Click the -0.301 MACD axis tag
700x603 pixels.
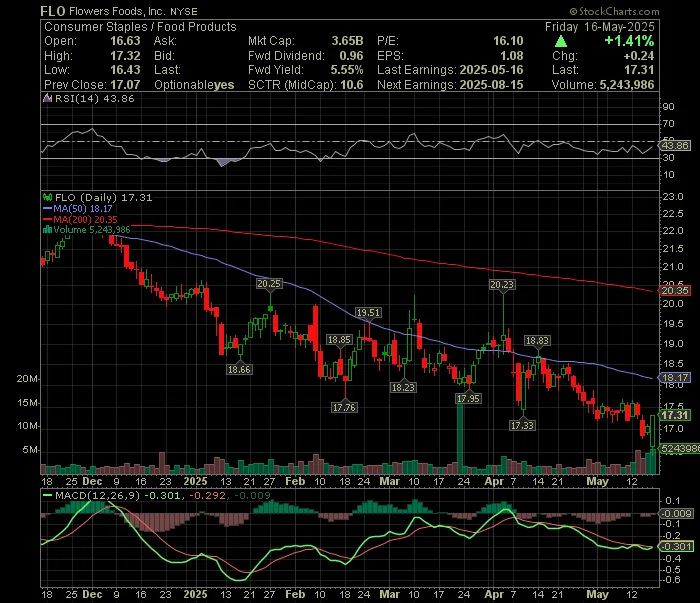676,547
